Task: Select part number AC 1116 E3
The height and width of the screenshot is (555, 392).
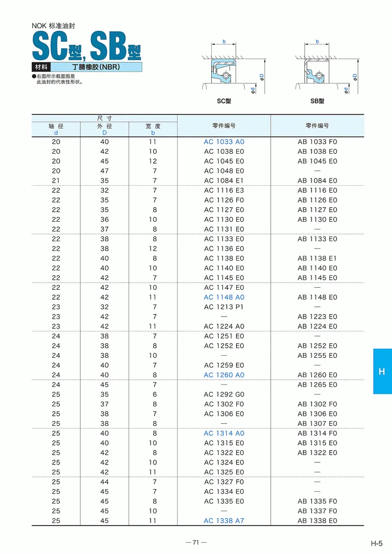Action: pyautogui.click(x=224, y=190)
